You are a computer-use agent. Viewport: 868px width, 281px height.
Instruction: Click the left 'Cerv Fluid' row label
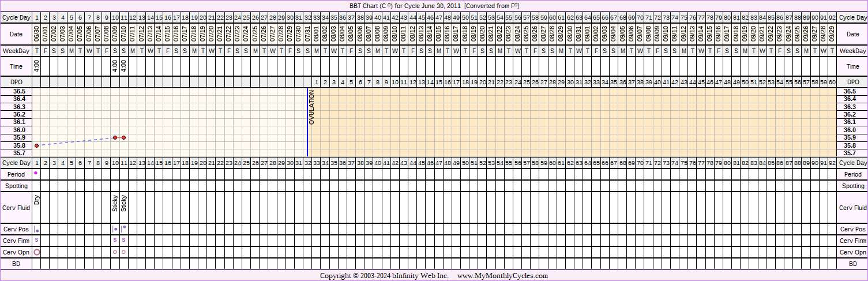tap(16, 208)
